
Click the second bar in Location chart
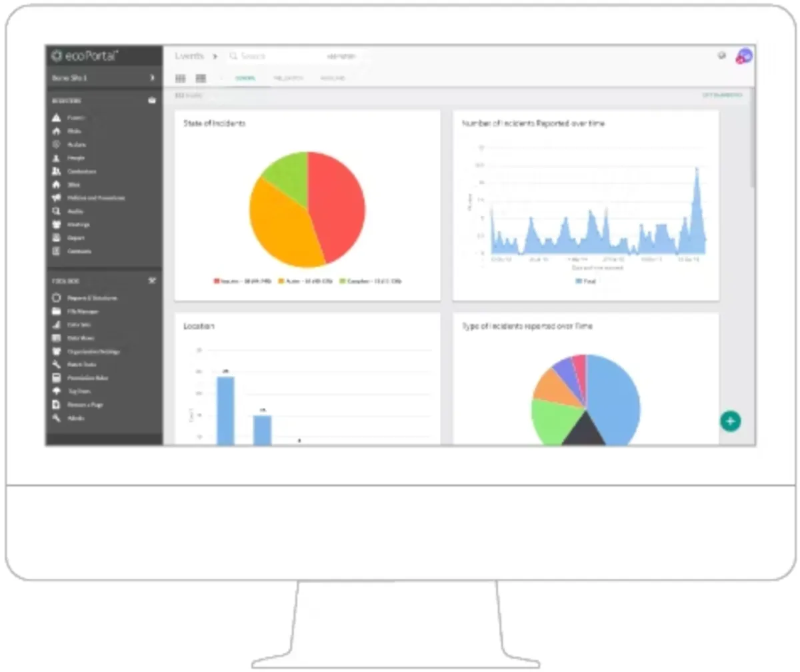[x=262, y=430]
